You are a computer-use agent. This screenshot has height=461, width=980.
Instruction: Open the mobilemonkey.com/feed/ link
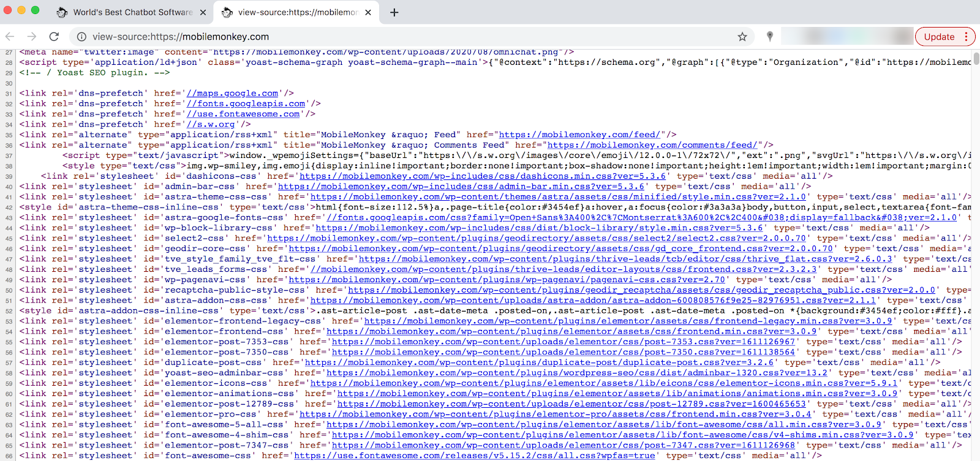(579, 135)
